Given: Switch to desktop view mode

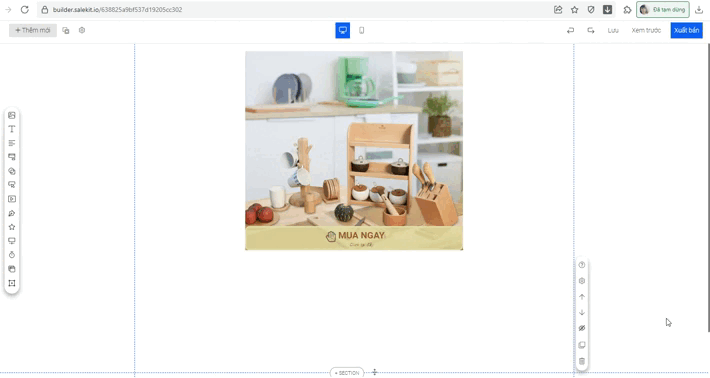Looking at the screenshot, I should click(343, 30).
